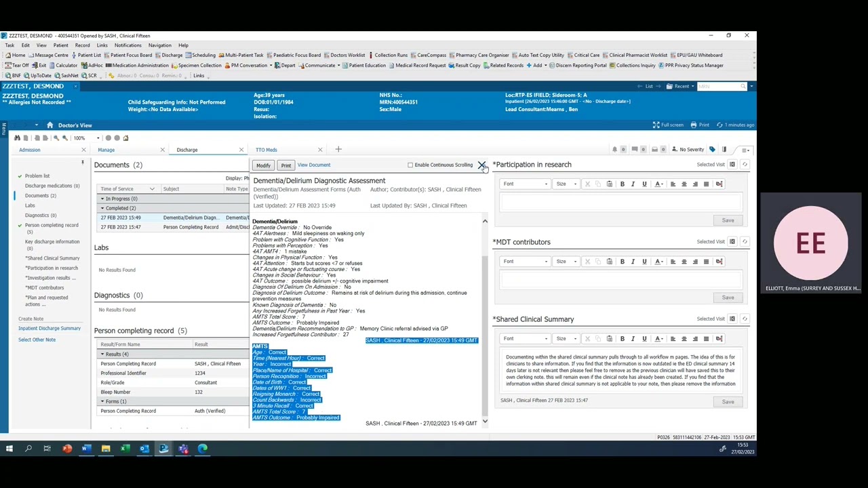This screenshot has width=868, height=488.
Task: Click the notification bell icon
Action: 614,150
